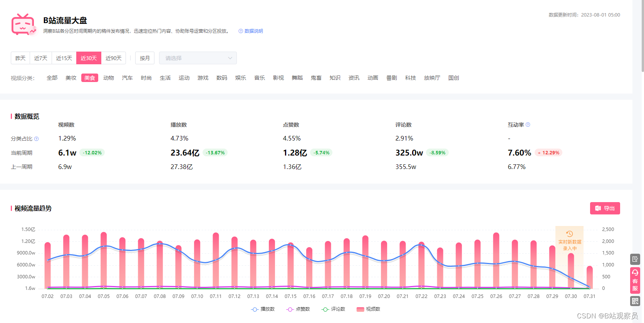Click the help icon beside 分类占比

(37, 139)
